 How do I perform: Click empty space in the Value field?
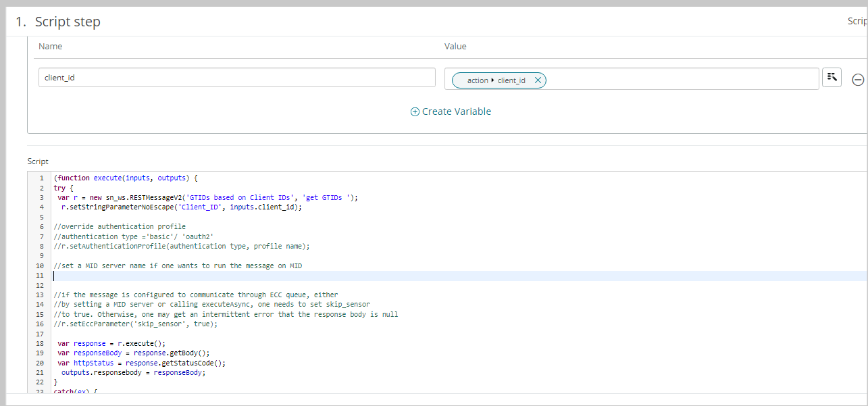point(675,79)
